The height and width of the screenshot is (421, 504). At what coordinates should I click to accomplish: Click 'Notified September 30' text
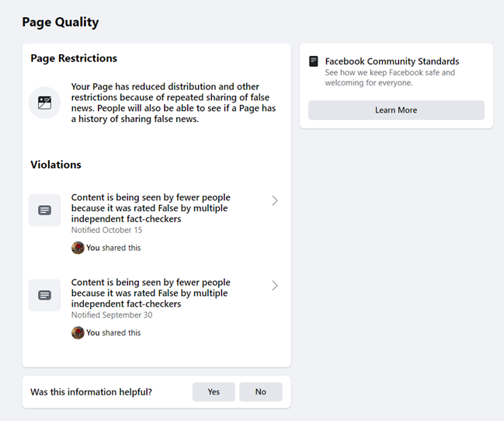[112, 315]
